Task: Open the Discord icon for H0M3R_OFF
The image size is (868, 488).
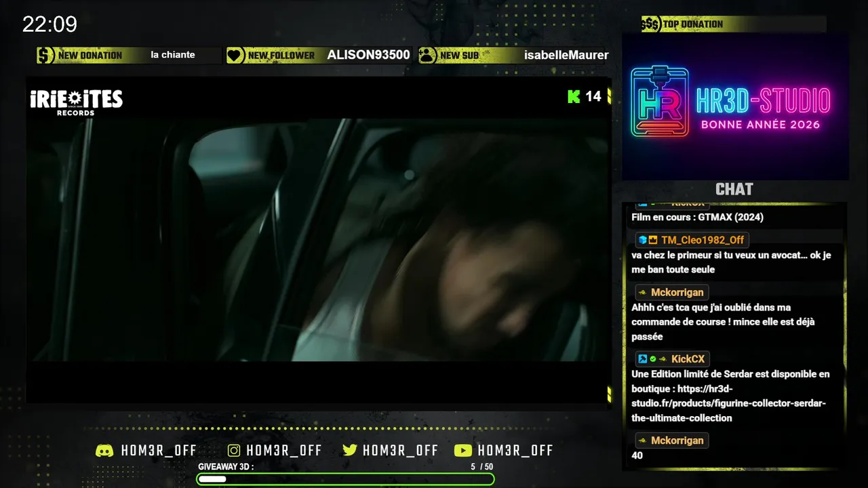Action: 104,451
